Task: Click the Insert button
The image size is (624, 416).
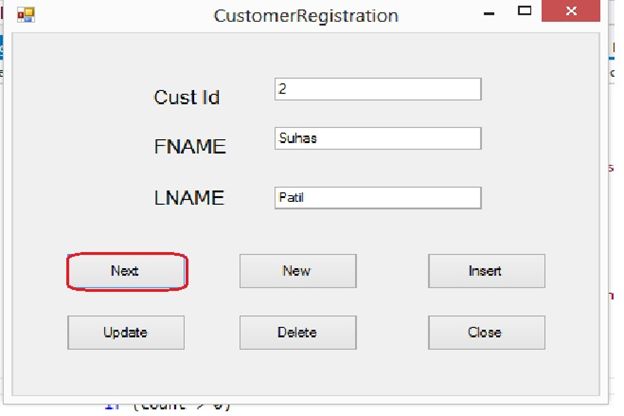Action: click(x=486, y=271)
